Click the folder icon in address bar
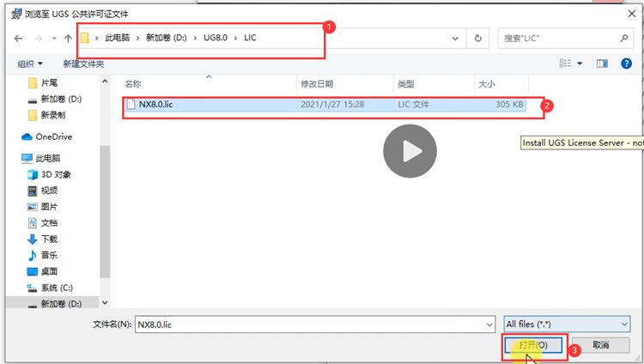 (85, 38)
